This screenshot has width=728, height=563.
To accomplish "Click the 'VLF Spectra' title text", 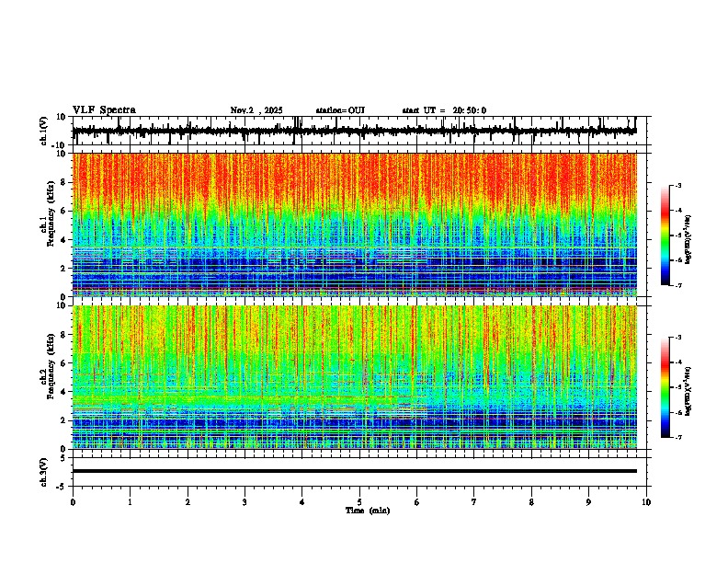I will [104, 110].
